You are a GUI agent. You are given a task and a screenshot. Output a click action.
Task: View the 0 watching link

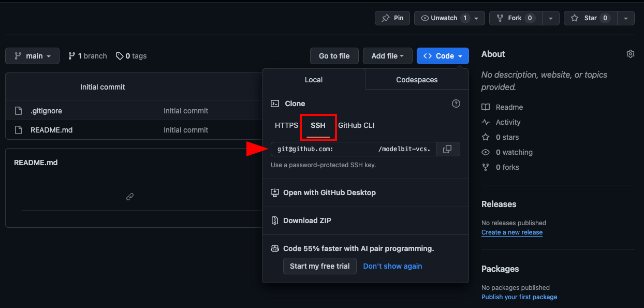[507, 152]
